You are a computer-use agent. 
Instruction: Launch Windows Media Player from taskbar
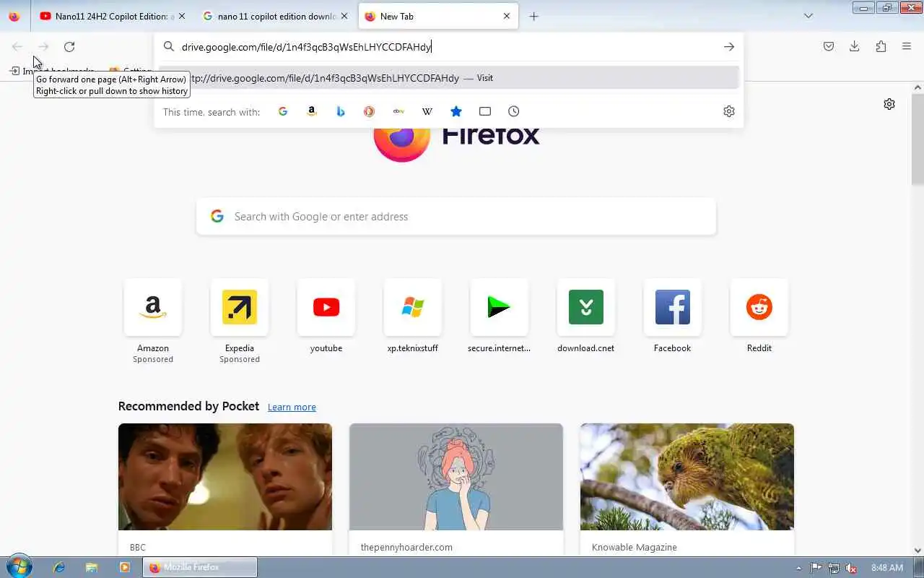(124, 568)
